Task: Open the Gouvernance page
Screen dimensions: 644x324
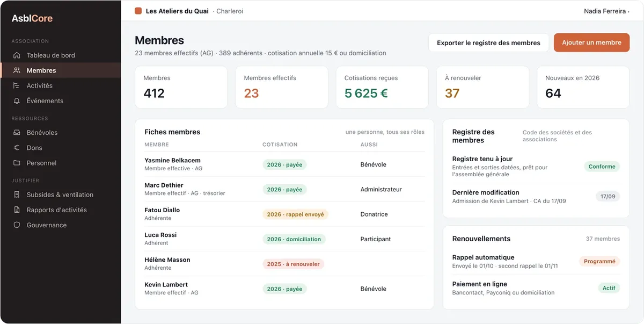Action: (60, 225)
